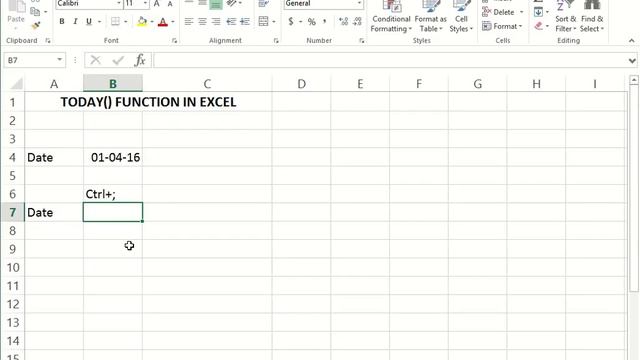The width and height of the screenshot is (640, 360).
Task: Apply the red font color
Action: 163,22
